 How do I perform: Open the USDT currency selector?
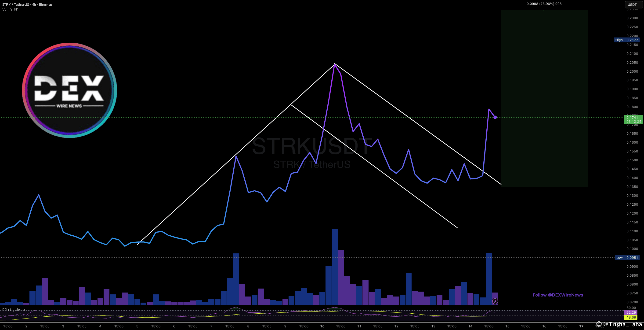(x=633, y=4)
